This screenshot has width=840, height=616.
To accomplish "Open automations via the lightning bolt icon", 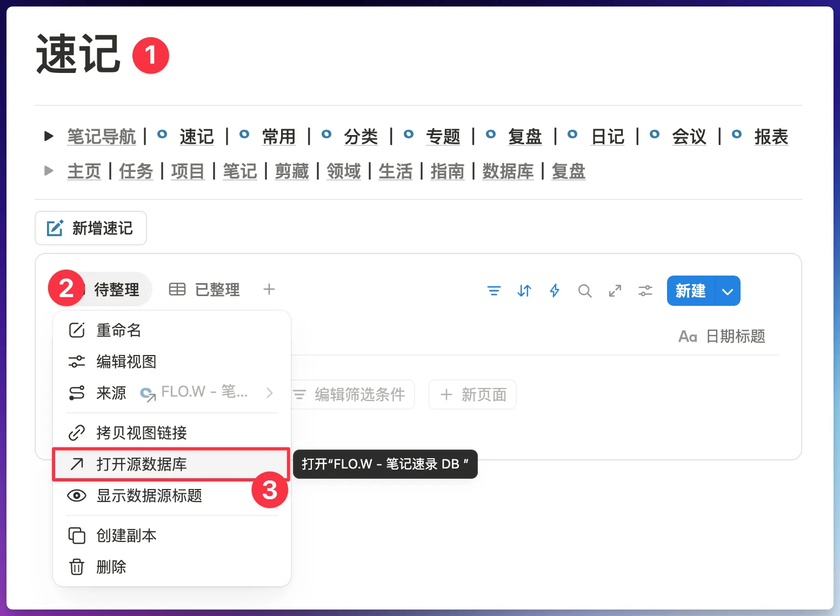I will tap(554, 291).
